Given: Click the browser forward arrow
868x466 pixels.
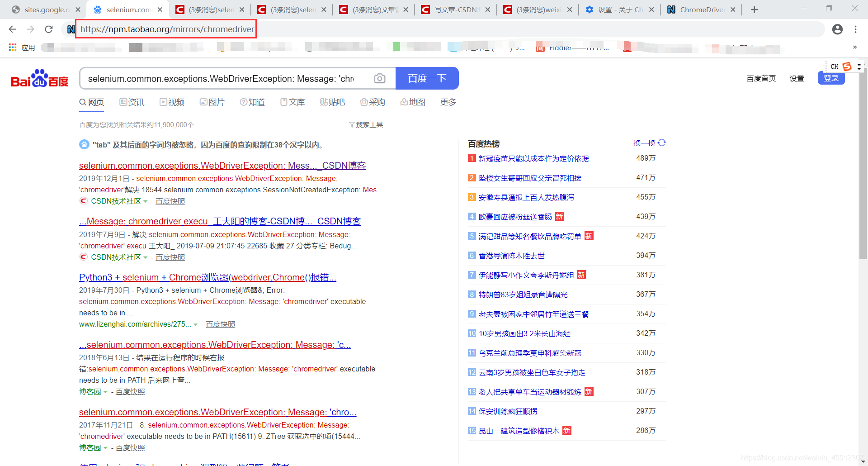Looking at the screenshot, I should pos(30,29).
